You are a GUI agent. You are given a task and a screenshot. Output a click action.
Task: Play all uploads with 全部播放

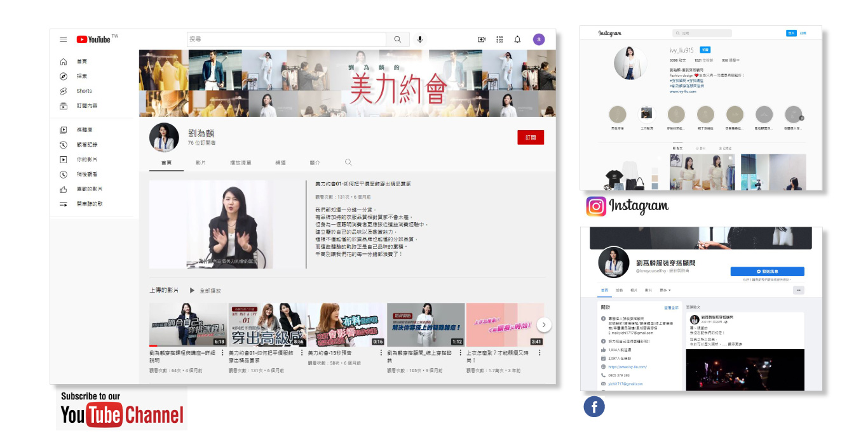coord(205,291)
